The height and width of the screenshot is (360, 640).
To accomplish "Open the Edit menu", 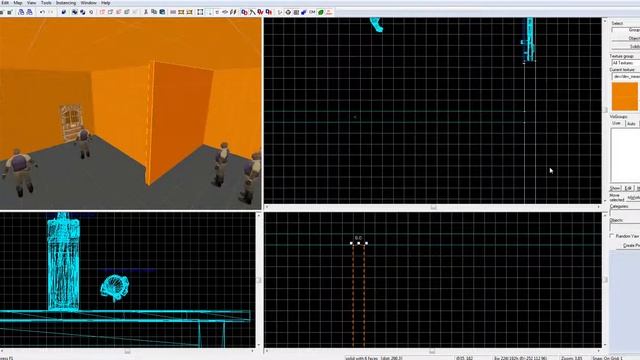I will pos(5,3).
